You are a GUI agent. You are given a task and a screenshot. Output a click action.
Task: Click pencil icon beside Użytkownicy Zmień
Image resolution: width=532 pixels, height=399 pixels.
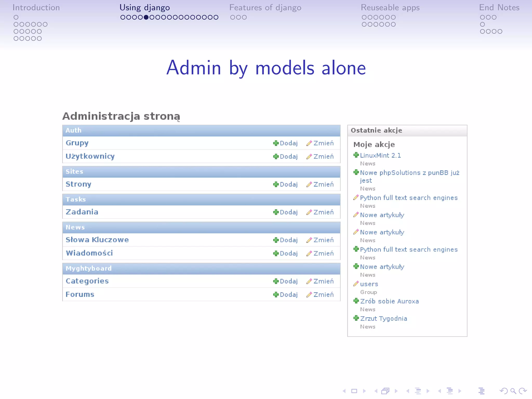coord(309,157)
